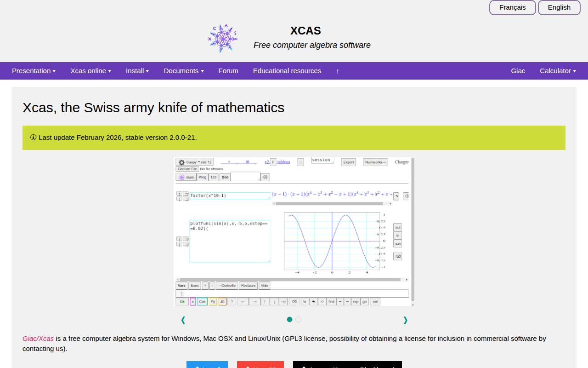Switch the site language to English

559,7
